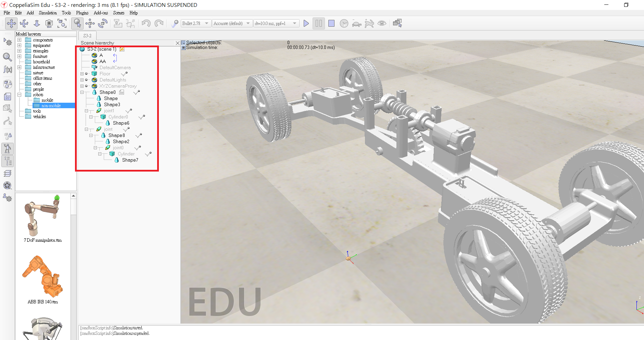Open scene object properties magnifier icon
Image resolution: width=644 pixels, height=340 pixels.
[x=8, y=57]
